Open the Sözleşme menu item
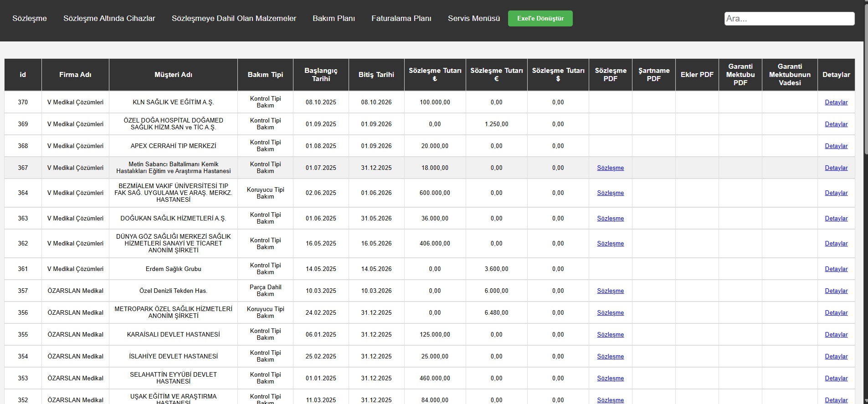 pos(30,19)
